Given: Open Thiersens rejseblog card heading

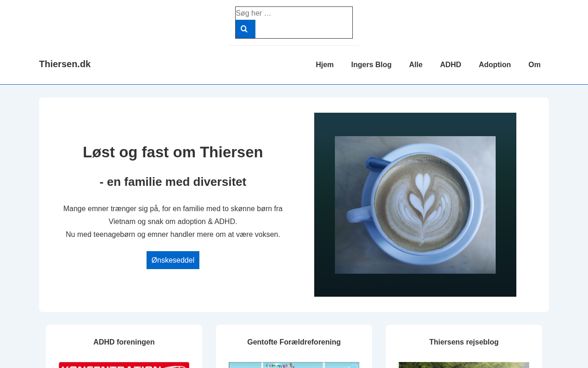Looking at the screenshot, I should (x=464, y=342).
